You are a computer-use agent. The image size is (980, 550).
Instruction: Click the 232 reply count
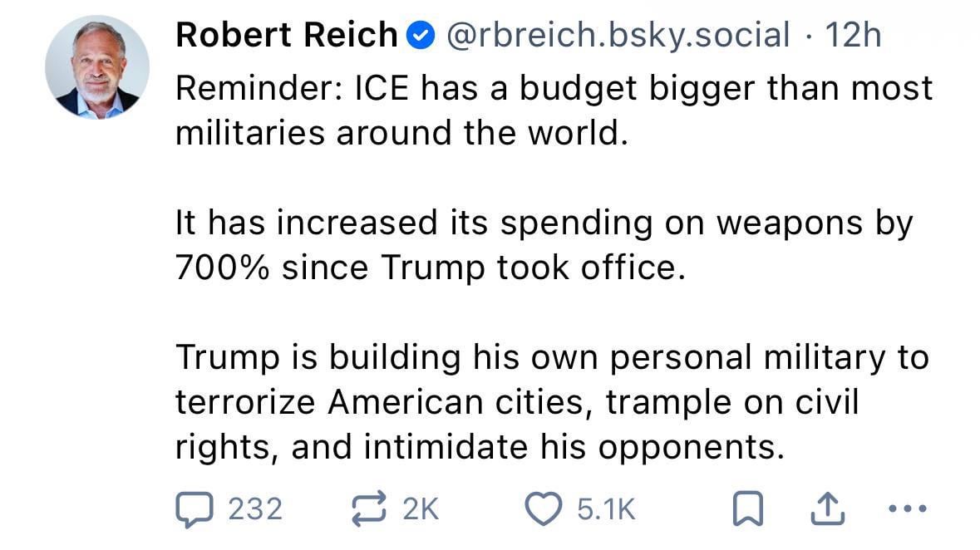(255, 508)
